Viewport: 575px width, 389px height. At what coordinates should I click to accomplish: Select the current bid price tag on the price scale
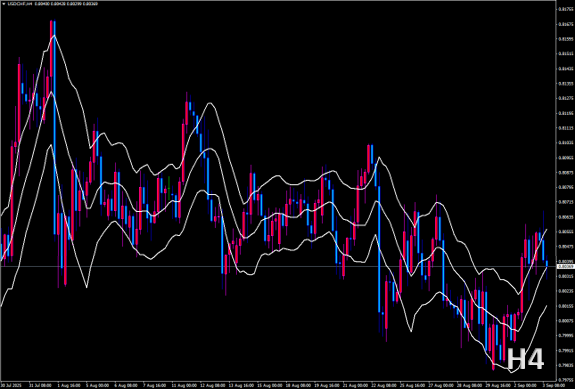(565, 267)
